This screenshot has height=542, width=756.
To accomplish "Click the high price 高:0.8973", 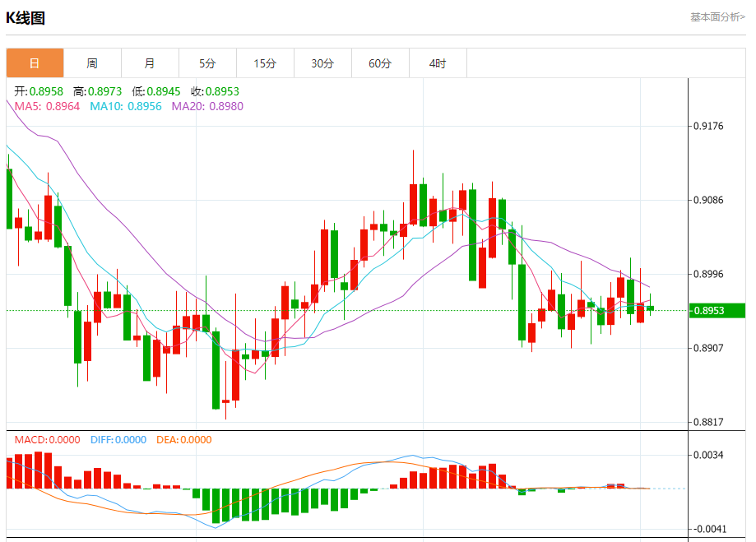I will (97, 91).
